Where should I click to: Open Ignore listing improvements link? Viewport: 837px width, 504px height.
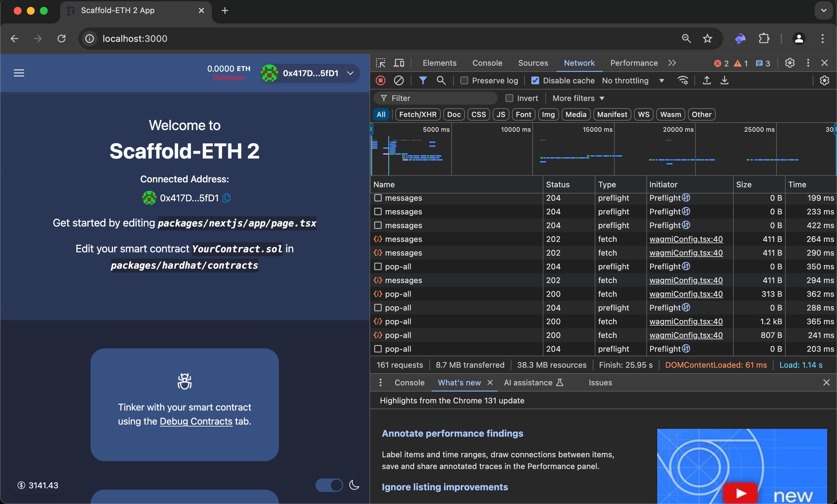pyautogui.click(x=445, y=487)
